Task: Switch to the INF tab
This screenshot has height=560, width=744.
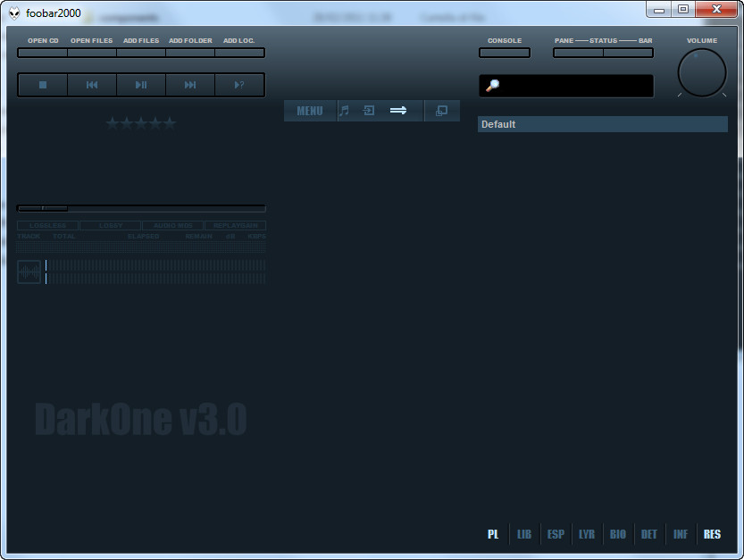Action: pyautogui.click(x=681, y=534)
